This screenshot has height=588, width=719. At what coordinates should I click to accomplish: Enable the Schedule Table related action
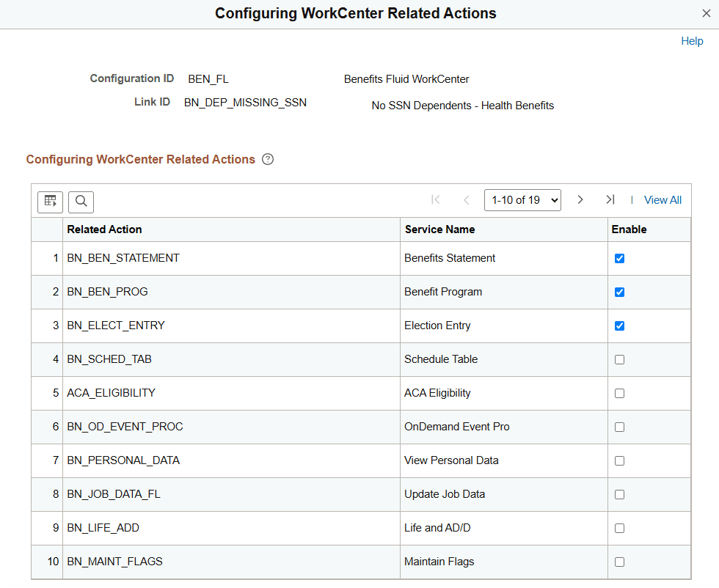pos(619,359)
